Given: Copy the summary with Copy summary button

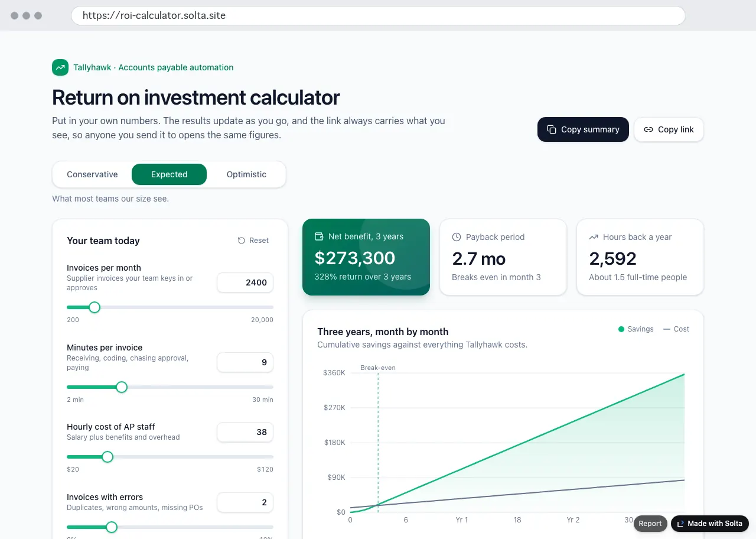Looking at the screenshot, I should 583,129.
